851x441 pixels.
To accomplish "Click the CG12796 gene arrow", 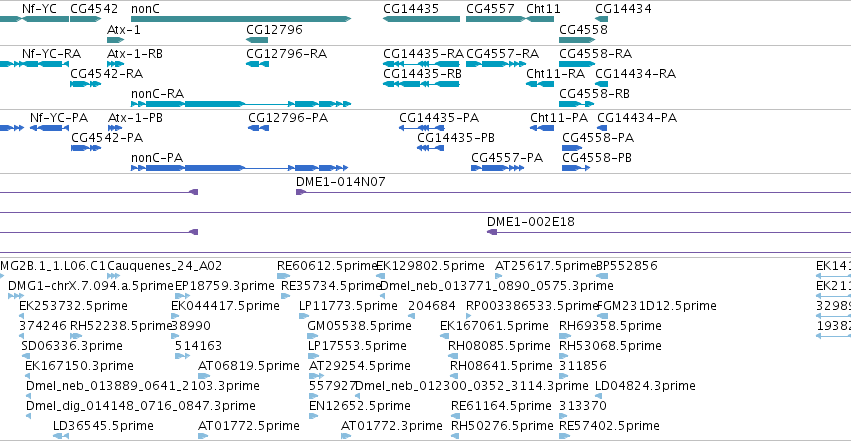I will [257, 40].
